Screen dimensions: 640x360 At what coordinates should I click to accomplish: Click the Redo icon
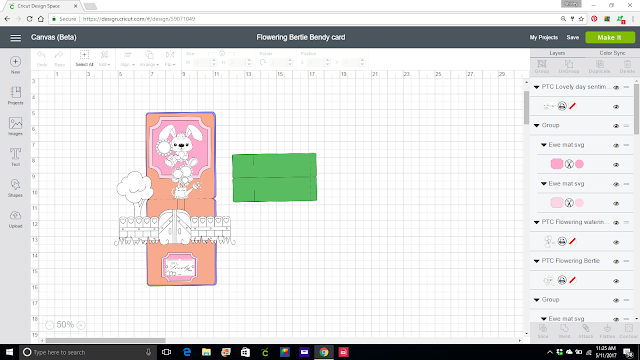coord(59,55)
